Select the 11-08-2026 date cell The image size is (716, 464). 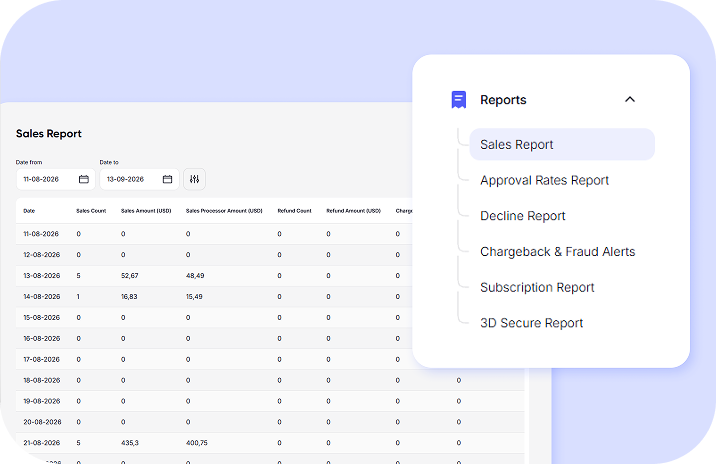pos(41,234)
